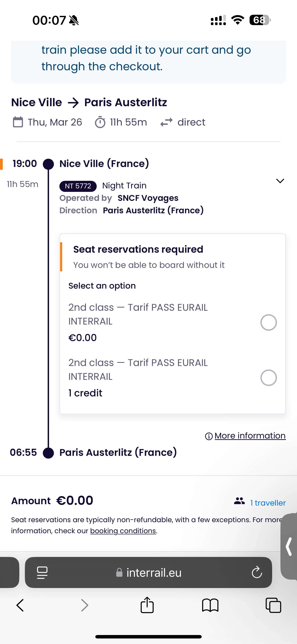Tap the interrail.eu address bar
This screenshot has width=297, height=644.
(x=154, y=572)
